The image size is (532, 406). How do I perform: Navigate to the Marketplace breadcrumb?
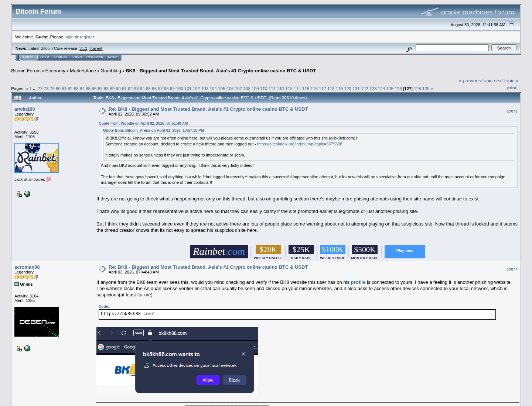coord(83,71)
